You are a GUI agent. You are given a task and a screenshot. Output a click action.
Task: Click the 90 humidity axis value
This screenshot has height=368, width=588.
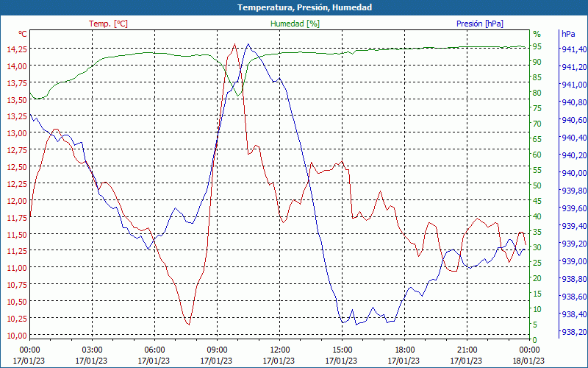coord(537,62)
